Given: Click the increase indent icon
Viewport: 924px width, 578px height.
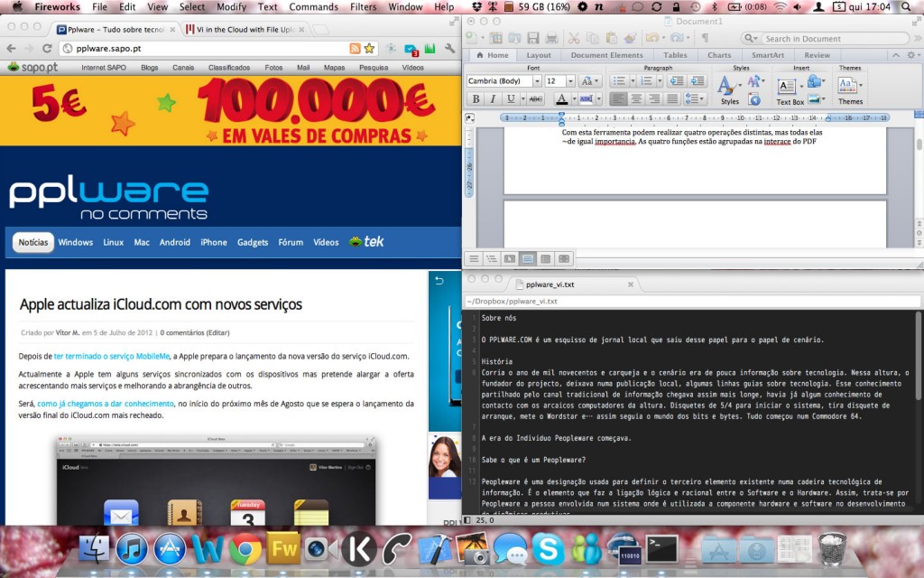Looking at the screenshot, I should [698, 80].
